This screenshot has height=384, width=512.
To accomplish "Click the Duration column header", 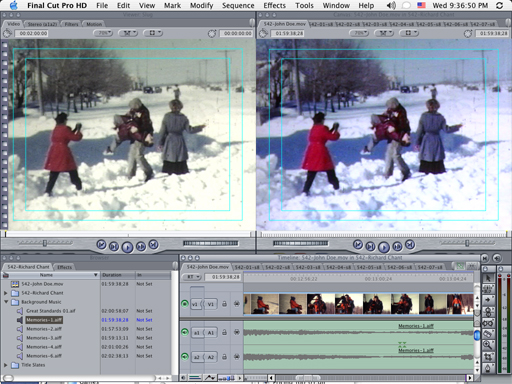I will click(x=117, y=275).
